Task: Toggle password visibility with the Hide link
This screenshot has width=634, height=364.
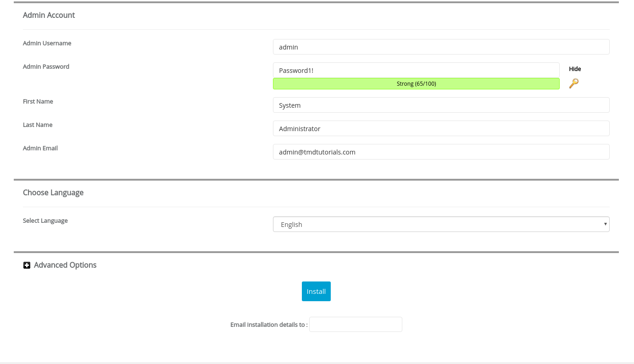Action: click(x=575, y=69)
